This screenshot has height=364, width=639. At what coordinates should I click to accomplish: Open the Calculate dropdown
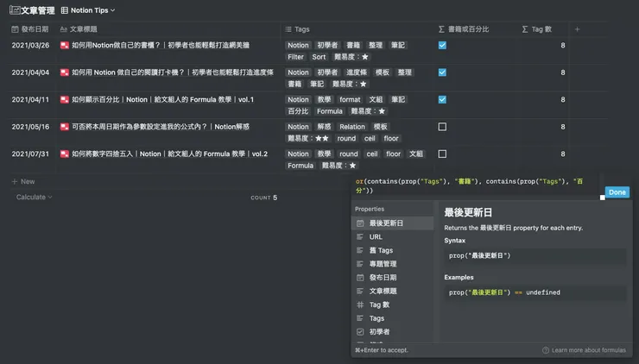(35, 197)
